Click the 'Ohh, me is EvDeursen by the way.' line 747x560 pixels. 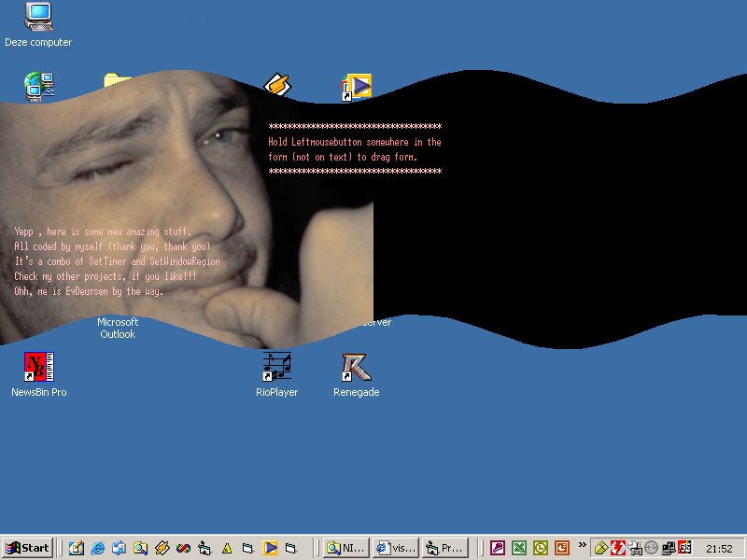click(89, 291)
